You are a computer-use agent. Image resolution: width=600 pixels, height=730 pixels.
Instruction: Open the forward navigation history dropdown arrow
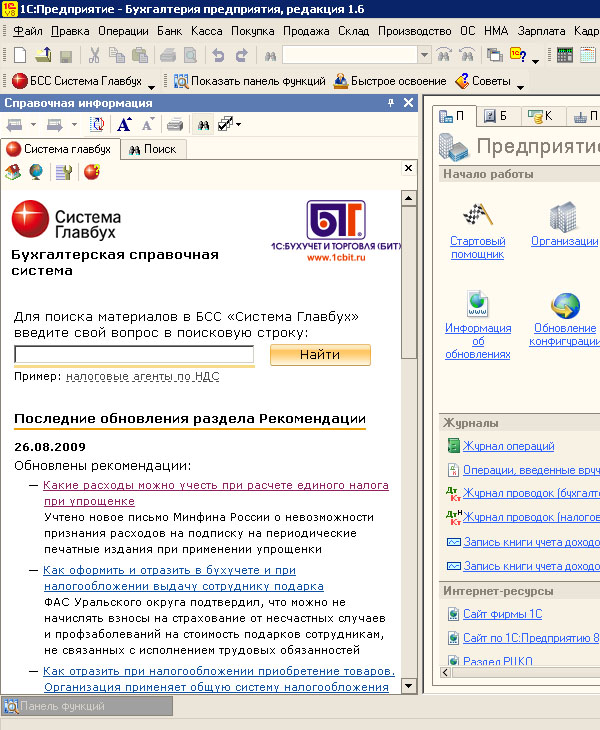pyautogui.click(x=74, y=125)
